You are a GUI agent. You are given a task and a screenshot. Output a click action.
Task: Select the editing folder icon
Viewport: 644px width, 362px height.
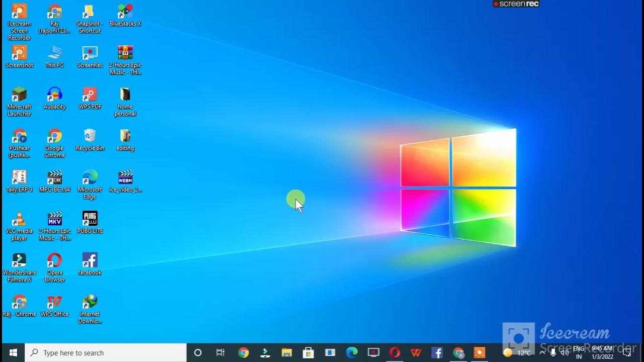pyautogui.click(x=125, y=139)
